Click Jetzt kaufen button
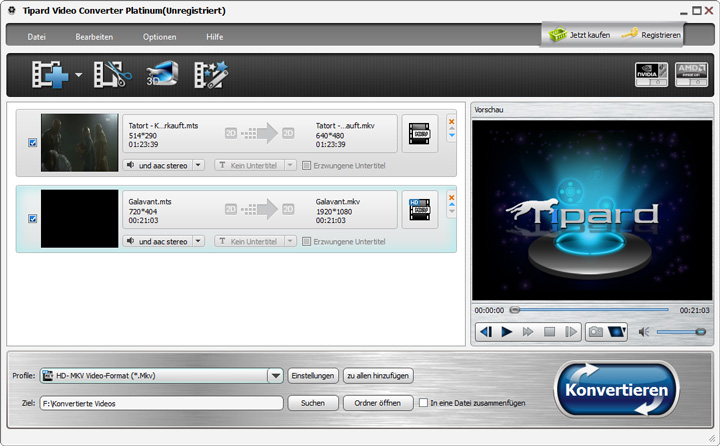The height and width of the screenshot is (446, 720). tap(579, 35)
